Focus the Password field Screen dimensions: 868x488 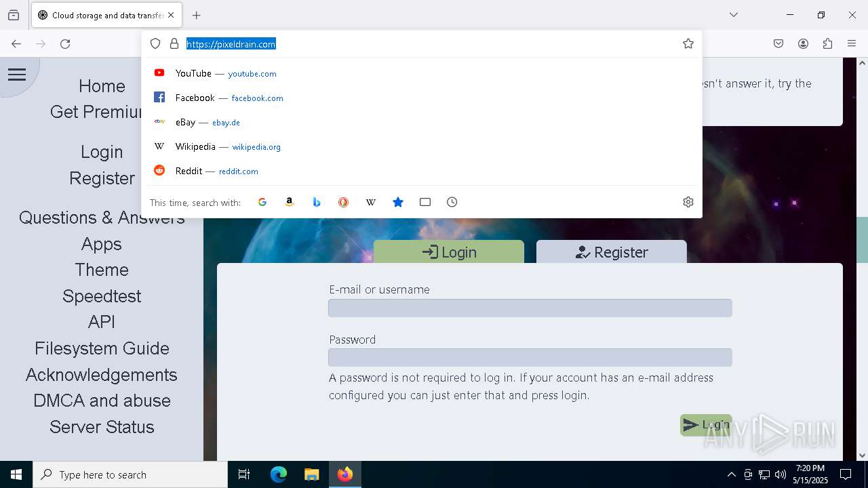pos(530,358)
